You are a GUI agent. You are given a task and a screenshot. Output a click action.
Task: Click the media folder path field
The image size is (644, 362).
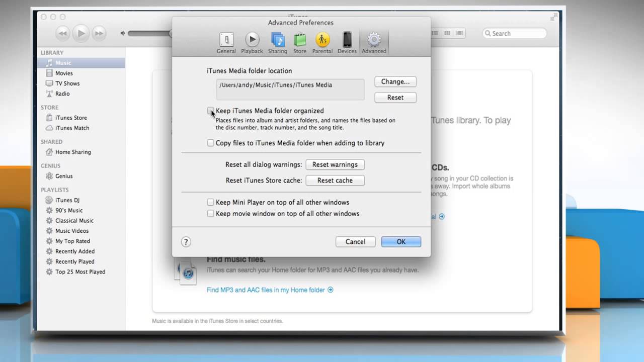pyautogui.click(x=290, y=89)
